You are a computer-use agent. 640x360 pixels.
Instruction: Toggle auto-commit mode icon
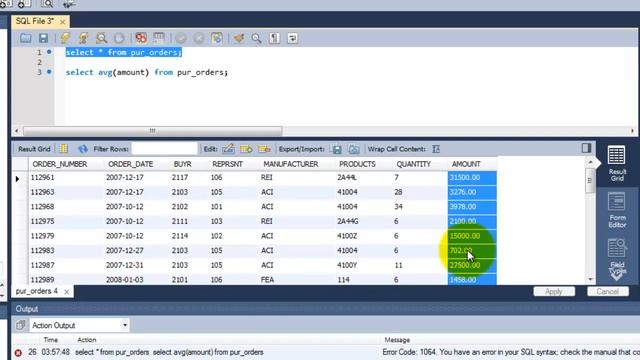pos(217,38)
